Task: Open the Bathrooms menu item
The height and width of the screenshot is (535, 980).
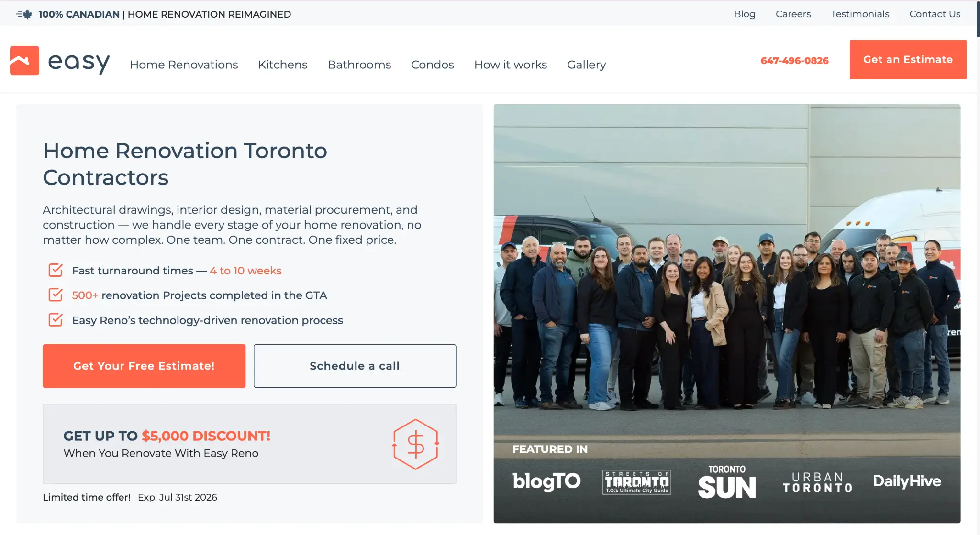Action: coord(359,65)
